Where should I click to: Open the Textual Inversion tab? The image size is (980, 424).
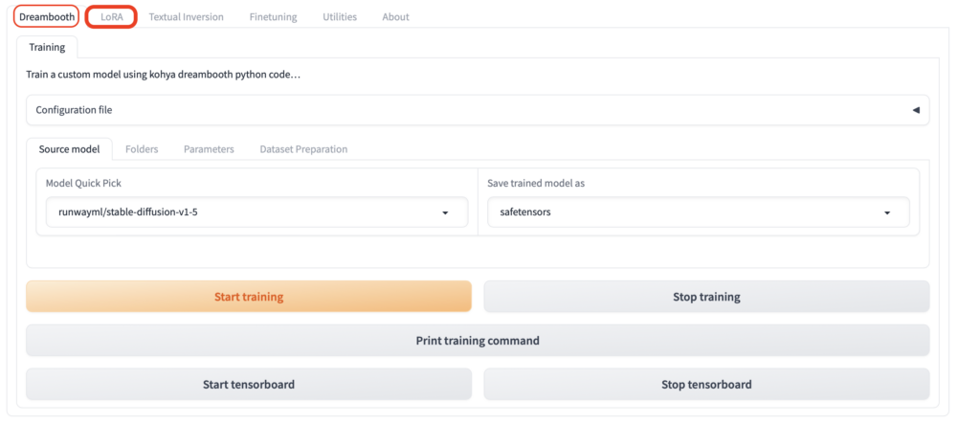pos(186,17)
